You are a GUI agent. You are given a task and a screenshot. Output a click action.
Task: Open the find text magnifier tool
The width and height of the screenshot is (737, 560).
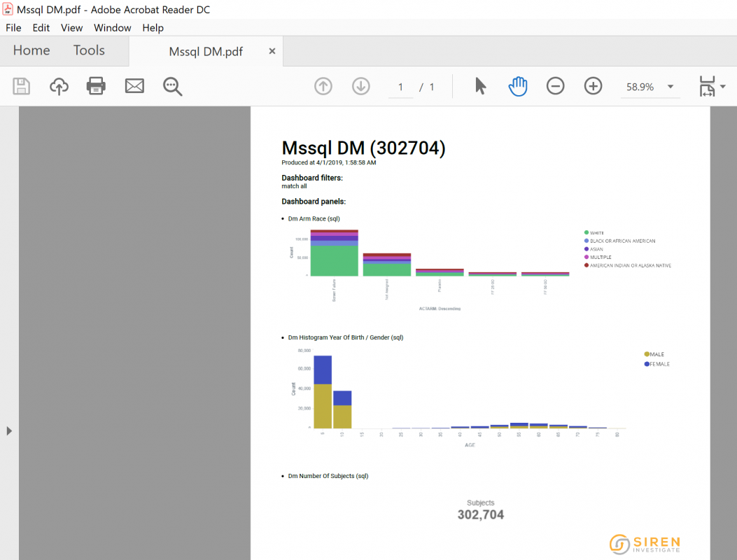(172, 87)
